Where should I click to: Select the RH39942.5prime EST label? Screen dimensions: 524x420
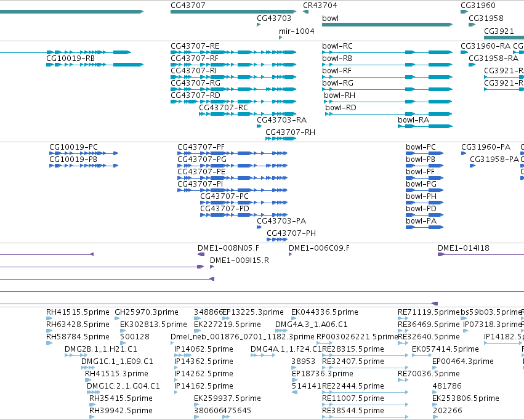tap(121, 411)
